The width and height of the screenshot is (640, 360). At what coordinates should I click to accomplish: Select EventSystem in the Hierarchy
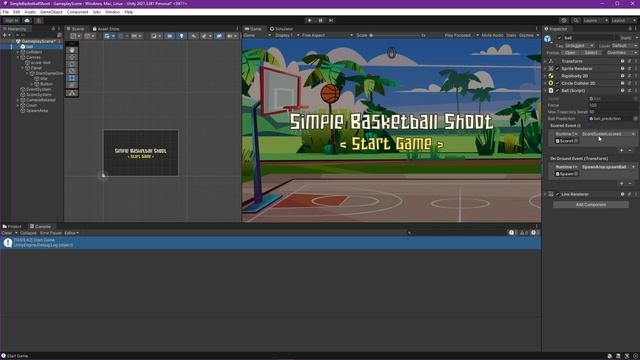(38, 89)
